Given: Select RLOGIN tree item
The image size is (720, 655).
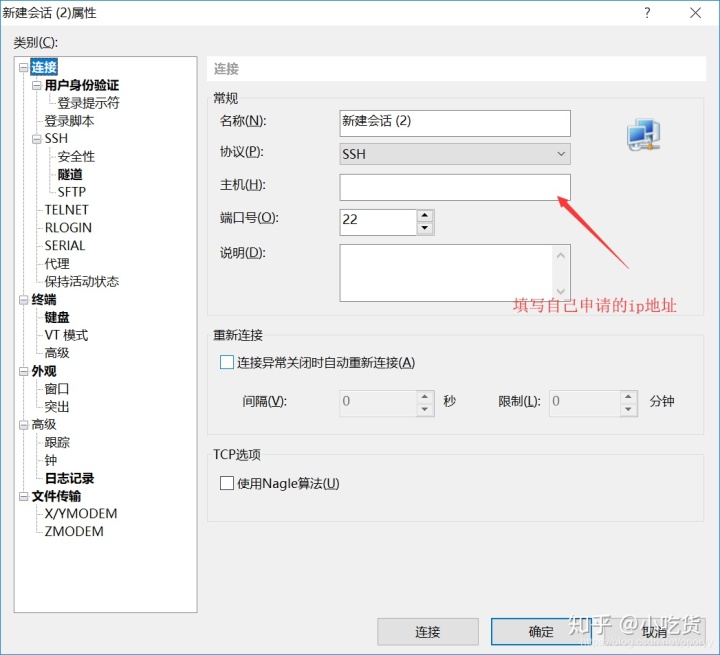Looking at the screenshot, I should (68, 228).
